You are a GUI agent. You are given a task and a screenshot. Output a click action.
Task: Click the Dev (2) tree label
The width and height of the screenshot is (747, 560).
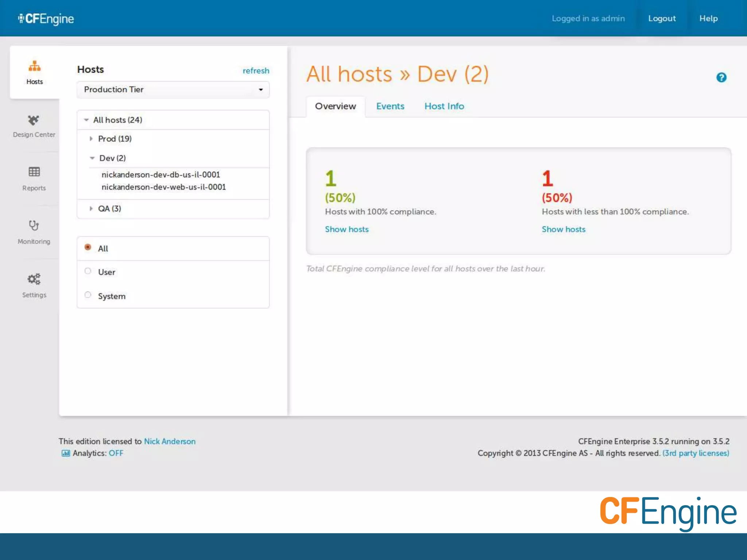point(112,158)
